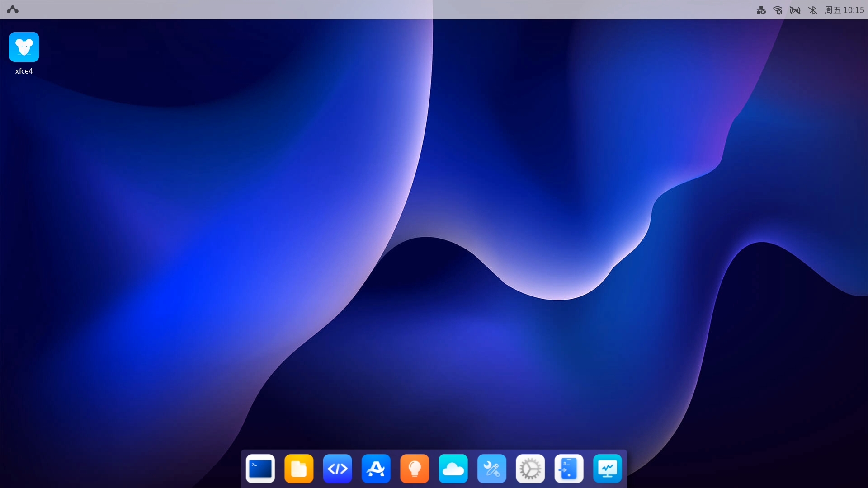Open the Bluetooth tray icon

812,10
